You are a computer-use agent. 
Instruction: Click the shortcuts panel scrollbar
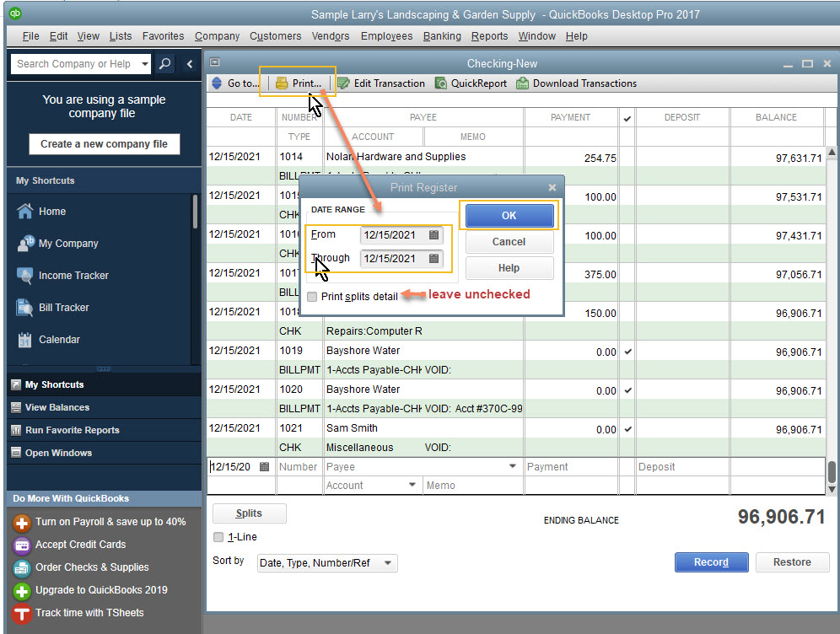(195, 212)
